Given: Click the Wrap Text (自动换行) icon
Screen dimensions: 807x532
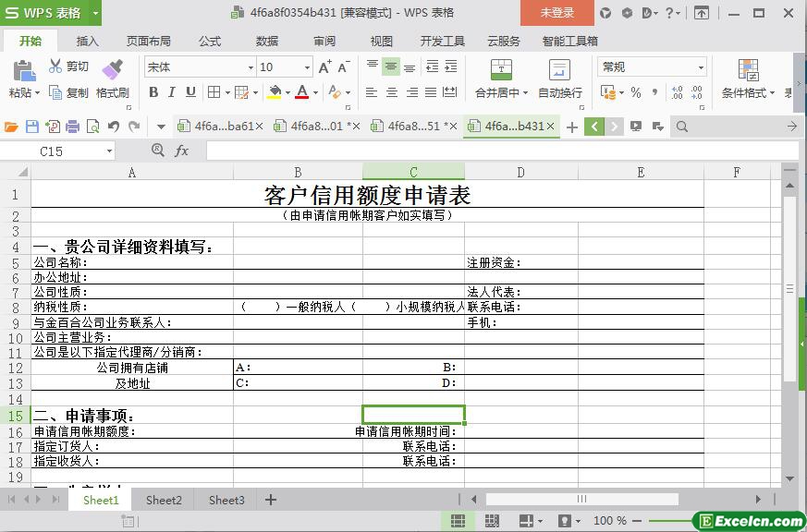Looking at the screenshot, I should pos(559,70).
